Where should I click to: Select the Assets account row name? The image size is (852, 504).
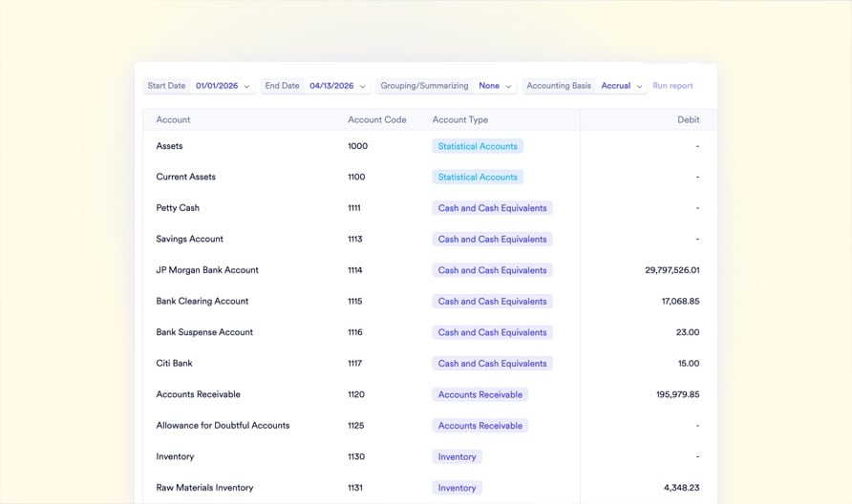(x=169, y=146)
